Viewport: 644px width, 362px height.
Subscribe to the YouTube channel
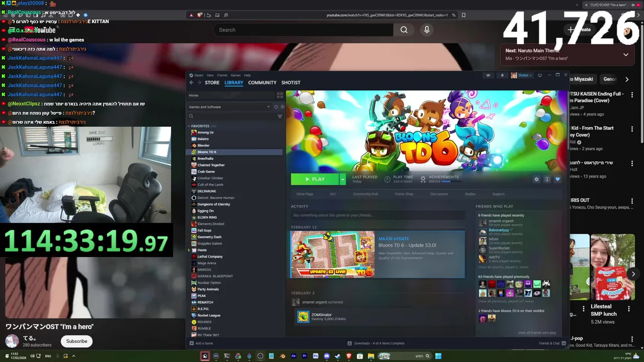76,341
